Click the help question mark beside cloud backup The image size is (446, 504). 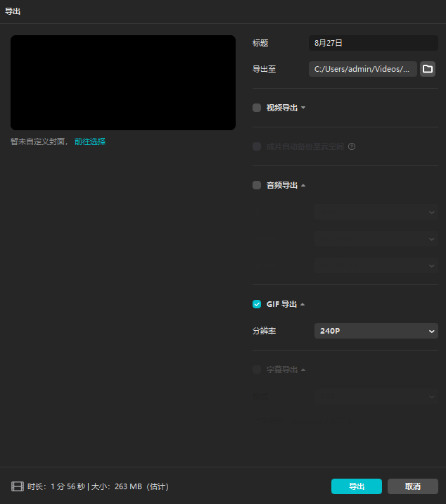352,146
